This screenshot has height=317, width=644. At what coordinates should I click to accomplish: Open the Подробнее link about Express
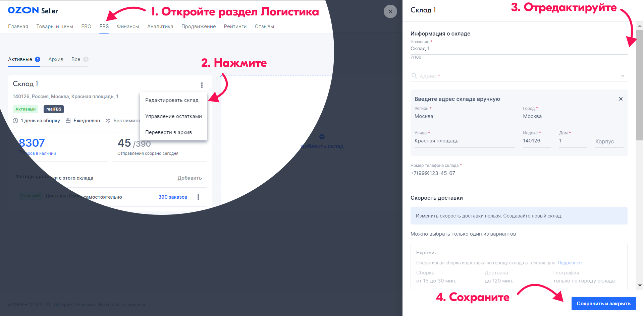[570, 263]
